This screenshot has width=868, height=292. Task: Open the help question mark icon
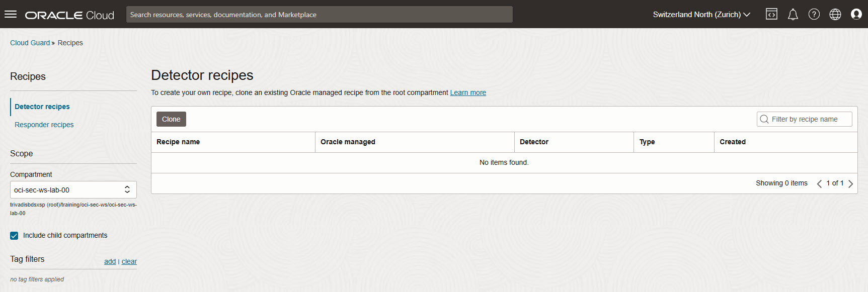tap(814, 14)
